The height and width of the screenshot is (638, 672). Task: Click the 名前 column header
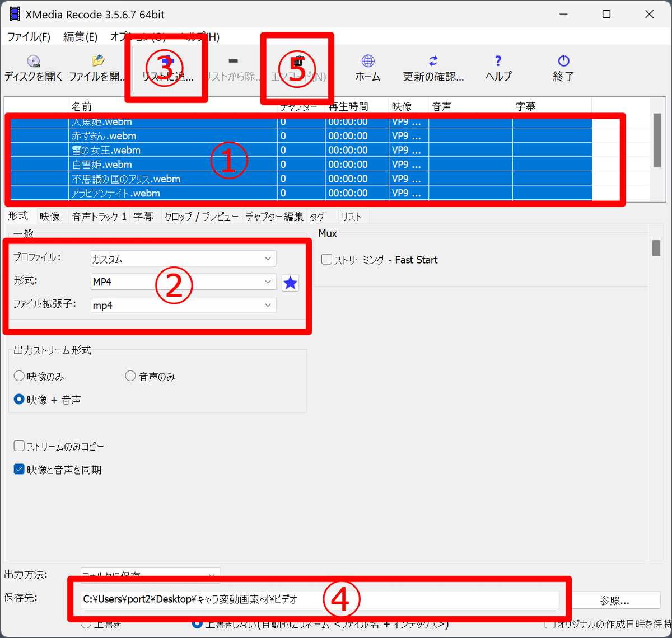[172, 106]
